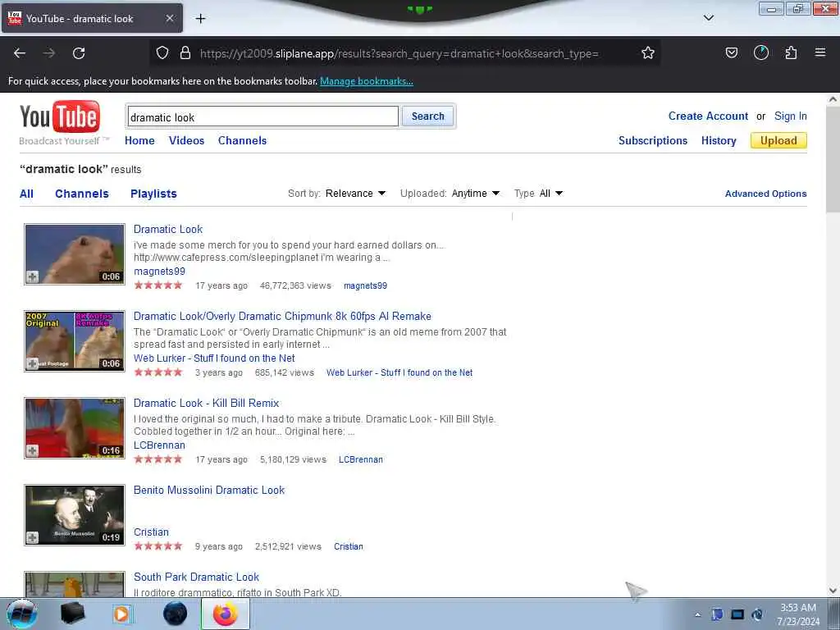
Task: Click the dramatic look search input field
Action: [262, 116]
